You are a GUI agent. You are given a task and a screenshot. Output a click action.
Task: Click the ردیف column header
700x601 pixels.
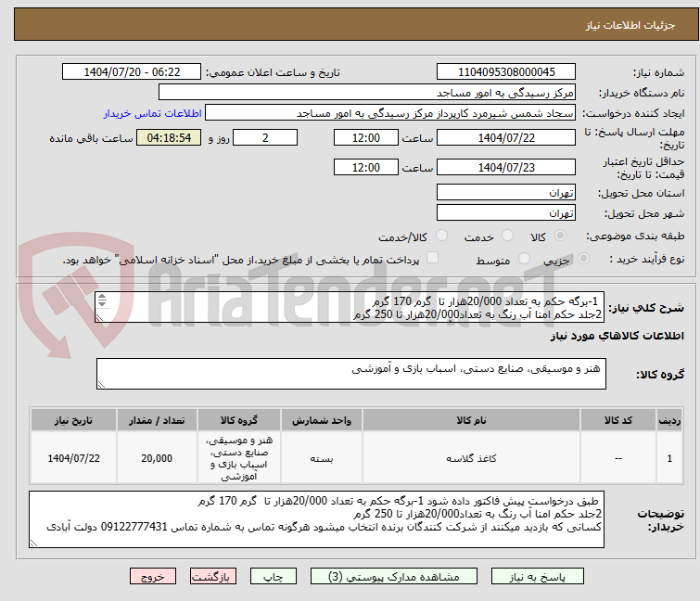click(x=669, y=420)
